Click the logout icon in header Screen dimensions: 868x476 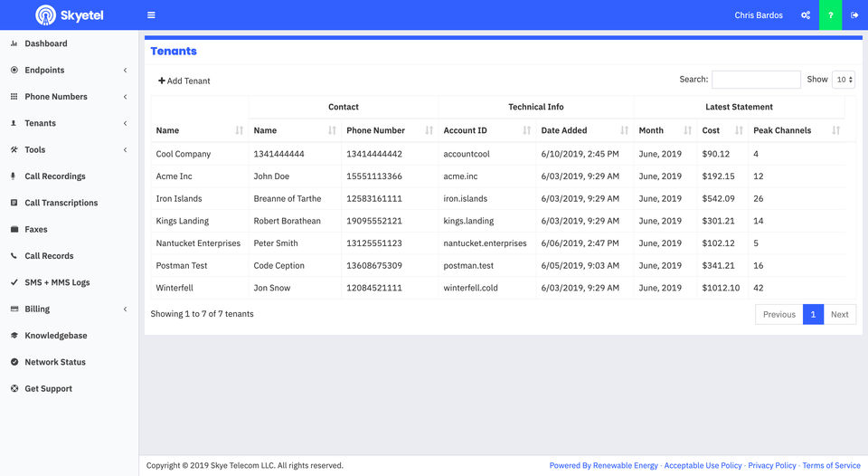pos(854,15)
